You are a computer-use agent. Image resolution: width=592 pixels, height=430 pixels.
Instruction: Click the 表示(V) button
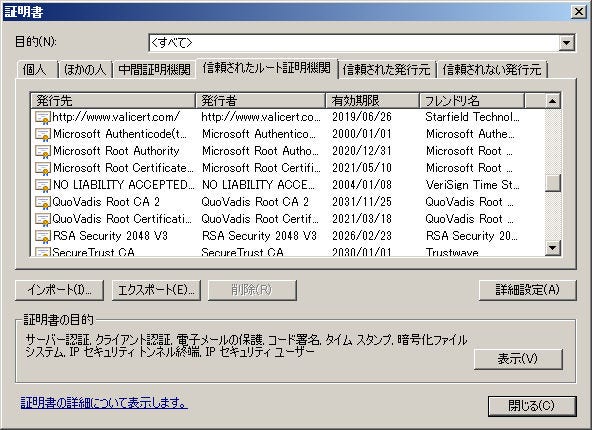coord(518,359)
